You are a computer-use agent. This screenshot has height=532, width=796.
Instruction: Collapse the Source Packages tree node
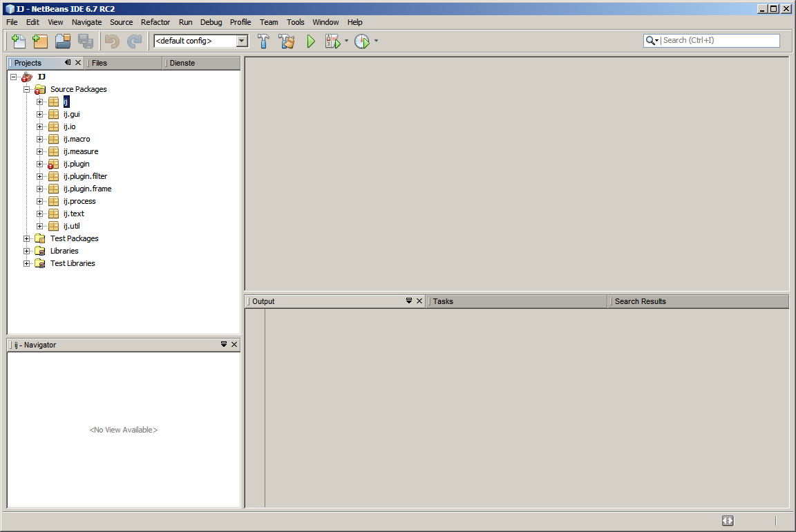(27, 90)
